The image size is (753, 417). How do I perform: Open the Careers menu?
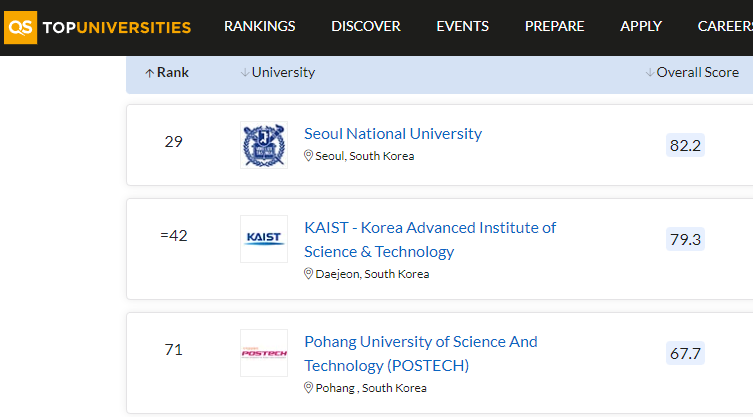click(x=725, y=26)
